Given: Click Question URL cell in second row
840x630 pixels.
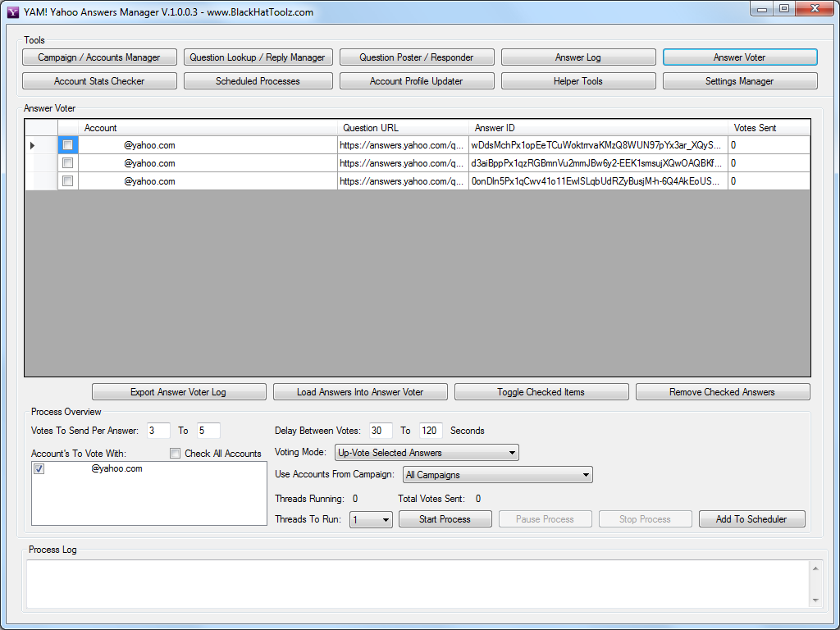Looking at the screenshot, I should [x=403, y=163].
